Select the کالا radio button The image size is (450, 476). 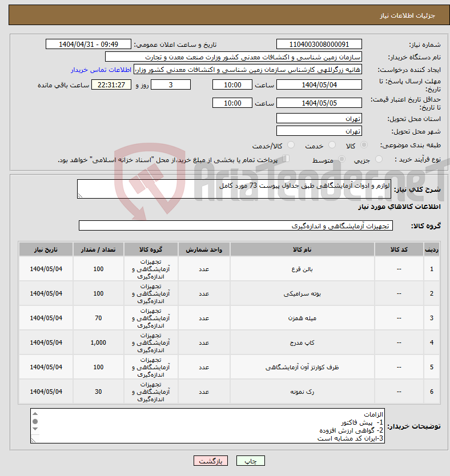364,145
